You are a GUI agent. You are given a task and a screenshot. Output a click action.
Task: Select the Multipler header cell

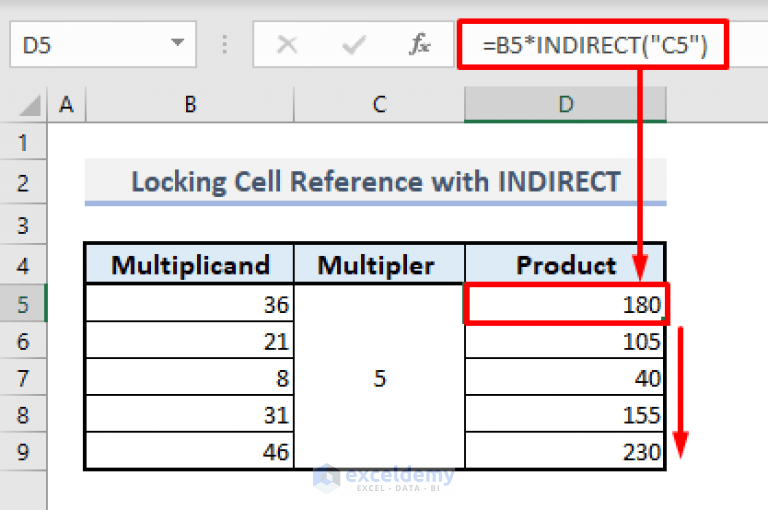click(379, 265)
